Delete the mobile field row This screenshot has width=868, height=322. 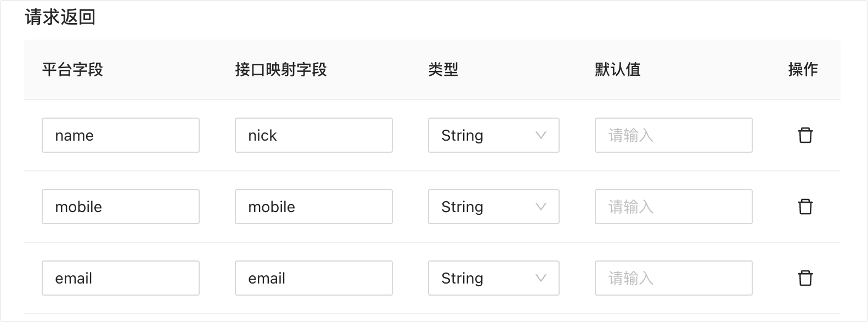click(x=805, y=207)
